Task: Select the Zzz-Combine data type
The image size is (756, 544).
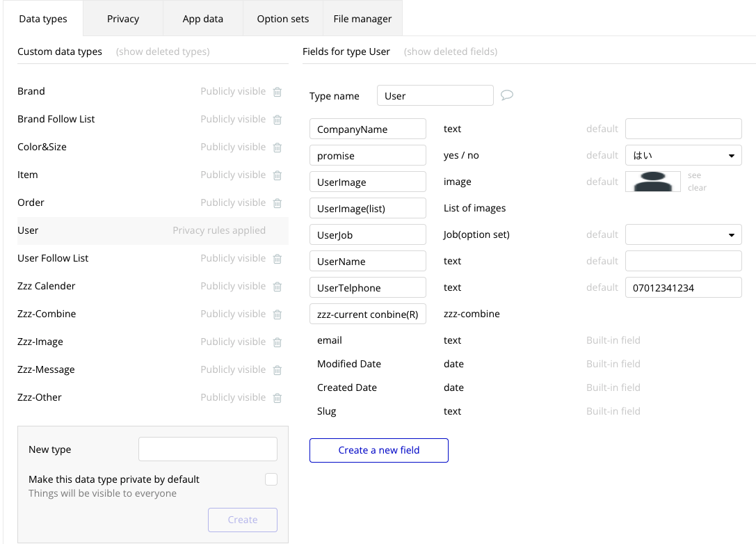Action: coord(47,314)
